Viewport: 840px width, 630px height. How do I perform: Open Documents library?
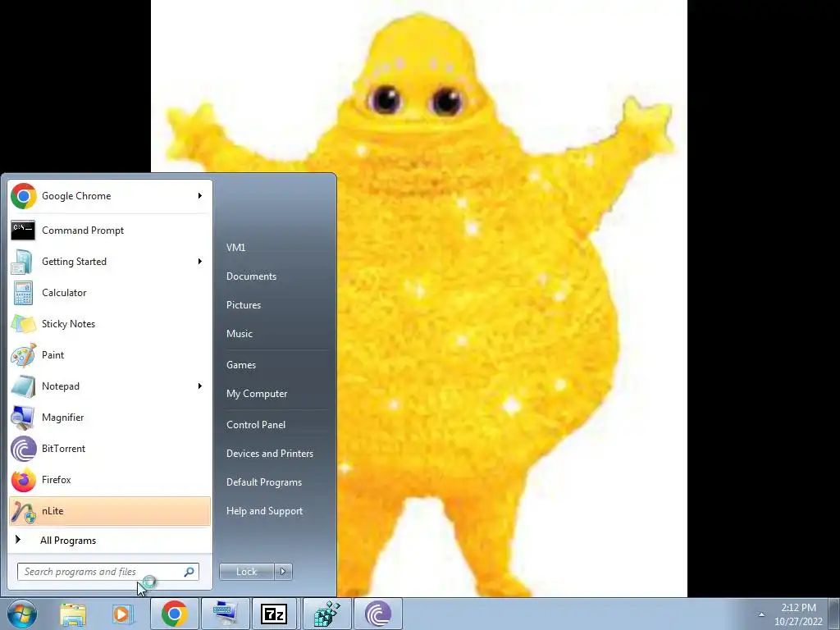coord(251,276)
